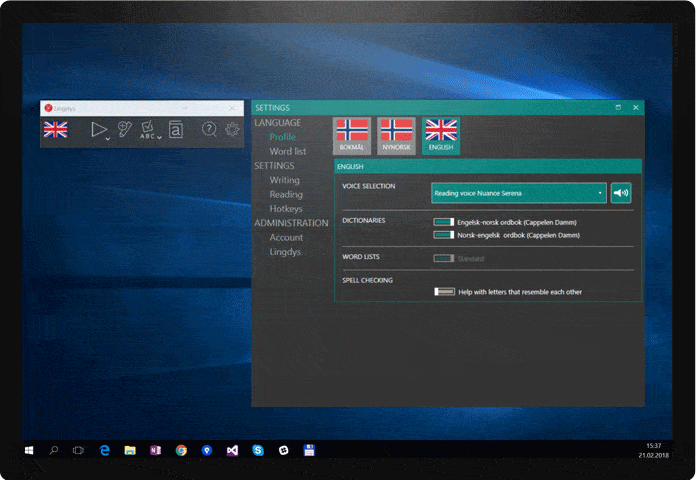The image size is (696, 480).
Task: Open Skype from the taskbar
Action: pyautogui.click(x=258, y=451)
